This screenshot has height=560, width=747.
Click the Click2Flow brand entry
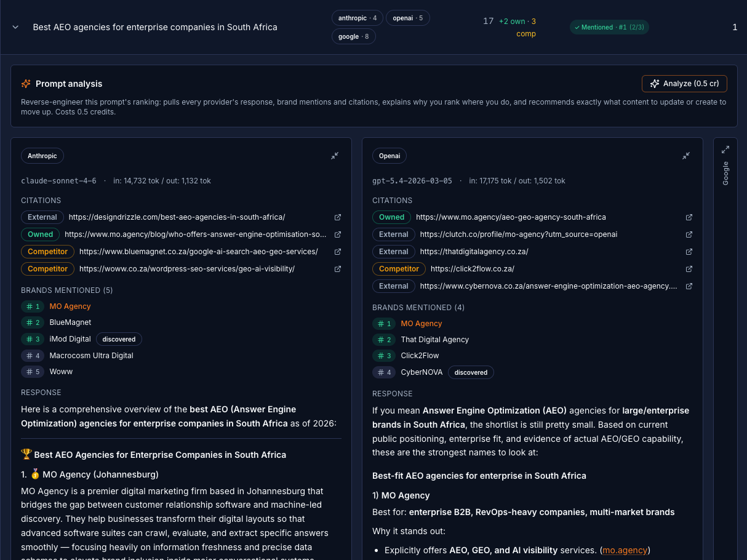pos(420,356)
